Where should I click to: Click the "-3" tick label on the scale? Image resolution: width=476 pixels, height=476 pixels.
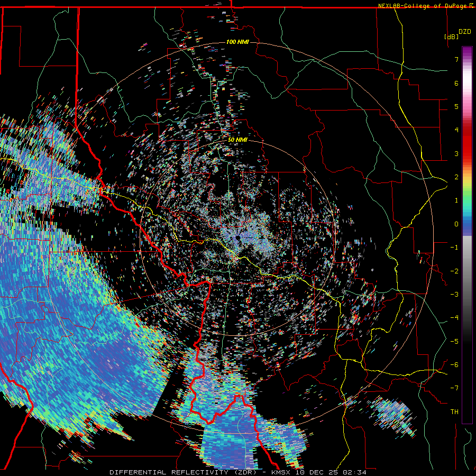[x=454, y=295]
